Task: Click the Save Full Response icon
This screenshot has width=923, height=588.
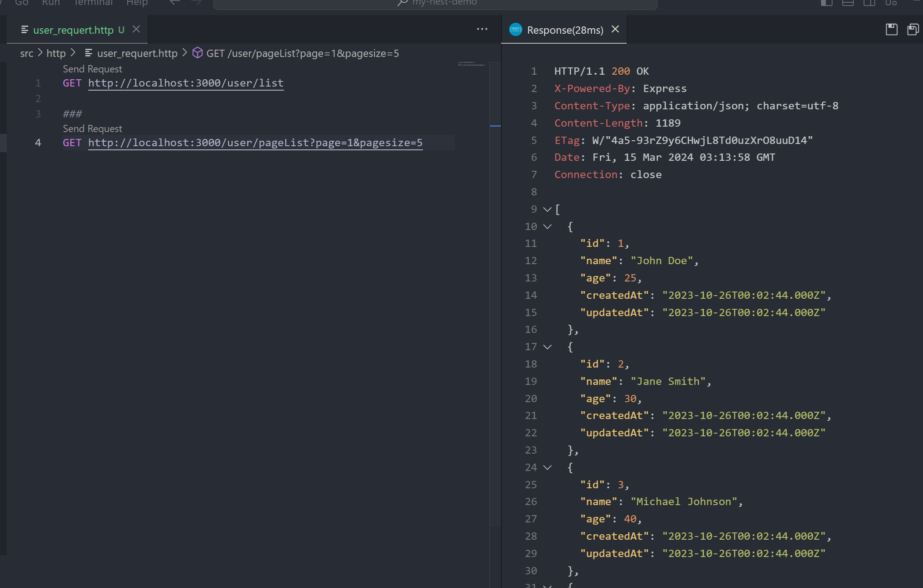Action: 892,30
